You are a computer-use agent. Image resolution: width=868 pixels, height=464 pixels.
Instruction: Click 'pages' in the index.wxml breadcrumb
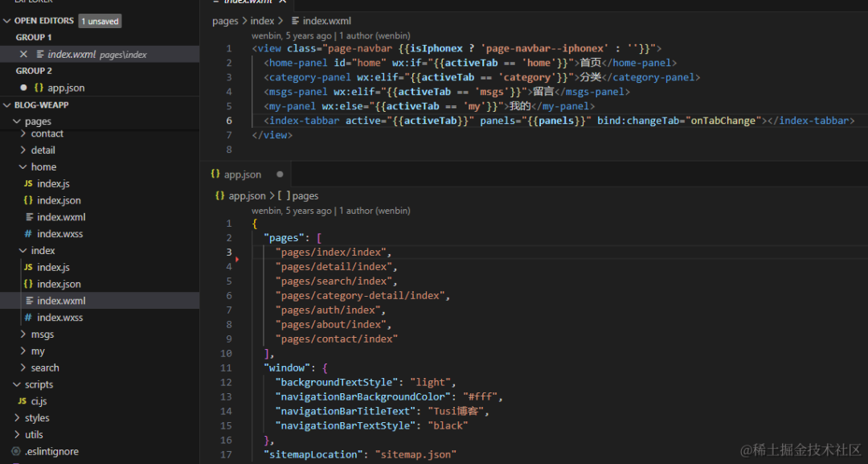pos(225,21)
